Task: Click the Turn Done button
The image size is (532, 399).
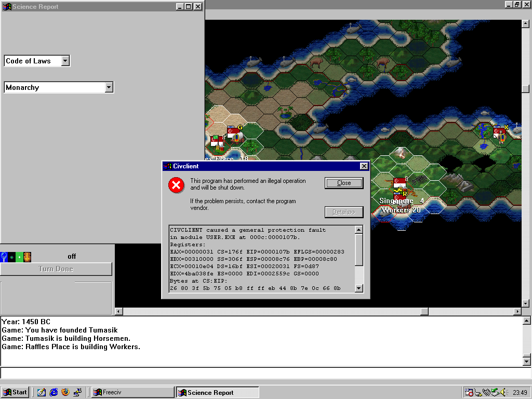Action: click(x=56, y=269)
